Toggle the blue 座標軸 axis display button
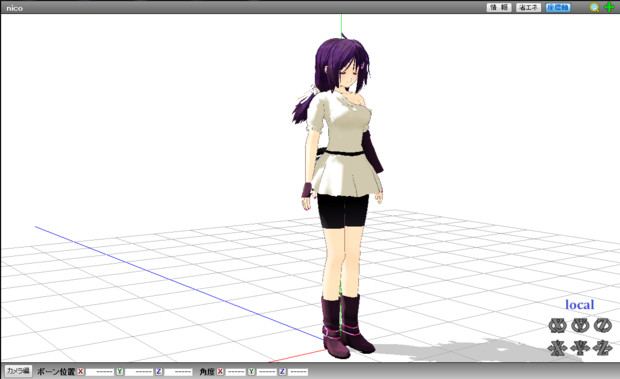620x379 pixels. pyautogui.click(x=558, y=7)
